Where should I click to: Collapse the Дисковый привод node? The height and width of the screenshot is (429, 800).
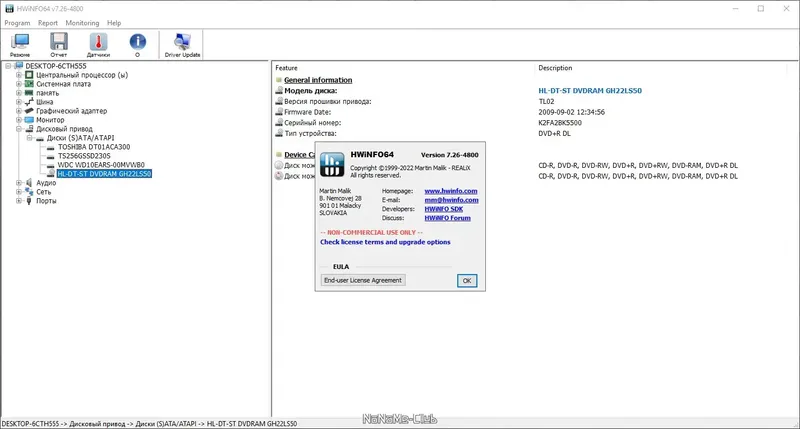point(19,129)
